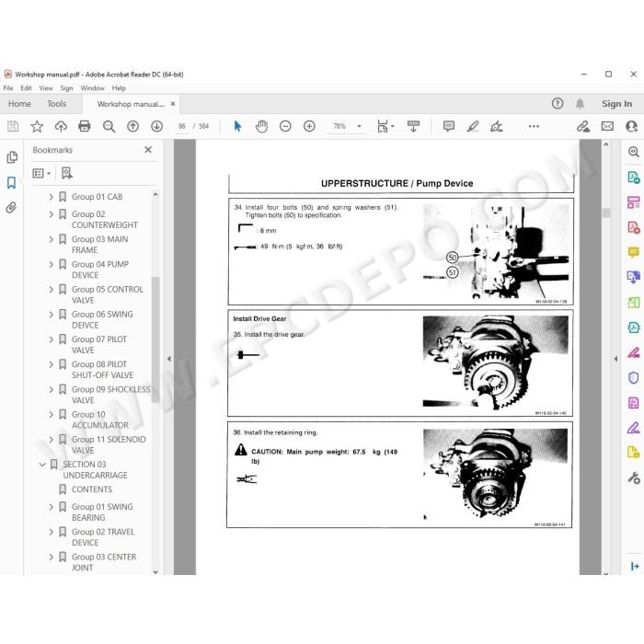Upload file to cloud icon
This screenshot has height=644, width=644.
pyautogui.click(x=61, y=126)
